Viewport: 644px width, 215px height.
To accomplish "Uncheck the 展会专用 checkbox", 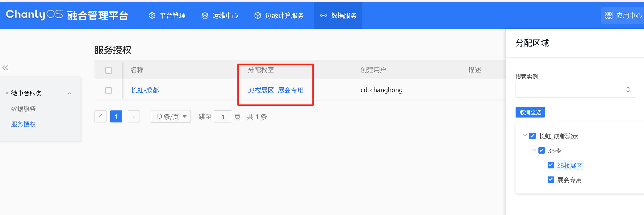I will pyautogui.click(x=551, y=180).
